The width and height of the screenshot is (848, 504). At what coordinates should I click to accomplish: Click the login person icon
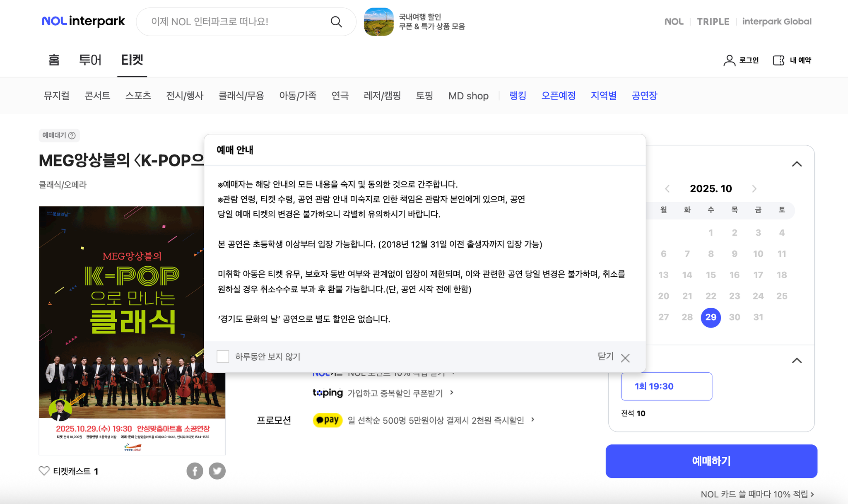(729, 60)
